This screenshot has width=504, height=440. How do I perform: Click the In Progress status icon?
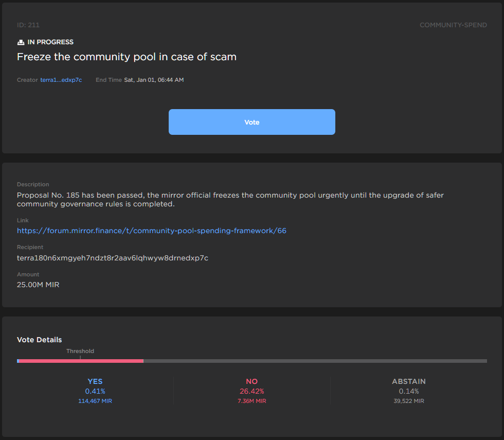point(21,42)
